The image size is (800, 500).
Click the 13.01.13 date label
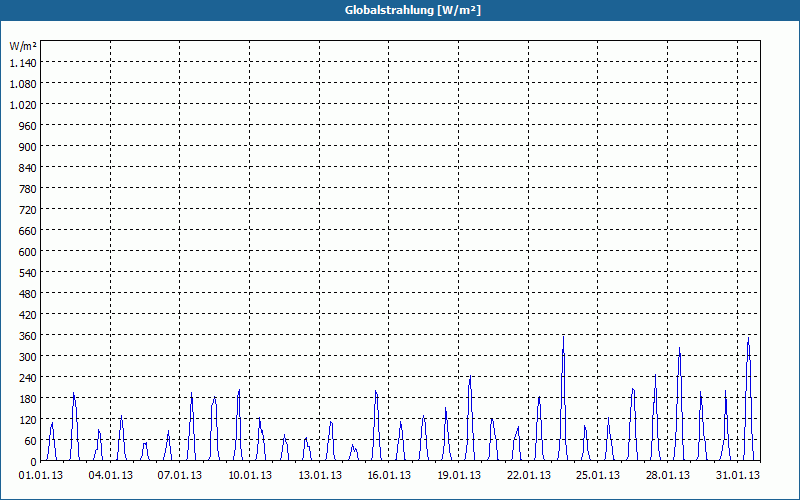pyautogui.click(x=319, y=476)
